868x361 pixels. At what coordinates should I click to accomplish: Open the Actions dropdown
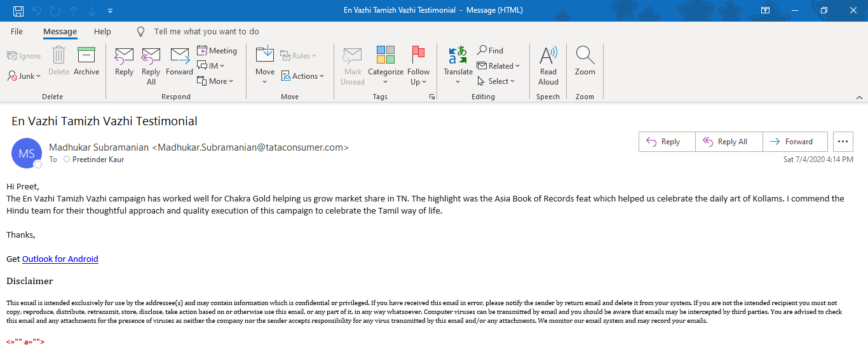pyautogui.click(x=303, y=76)
